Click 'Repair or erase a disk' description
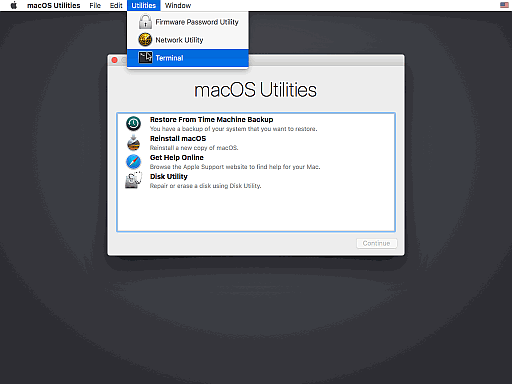 (x=205, y=186)
